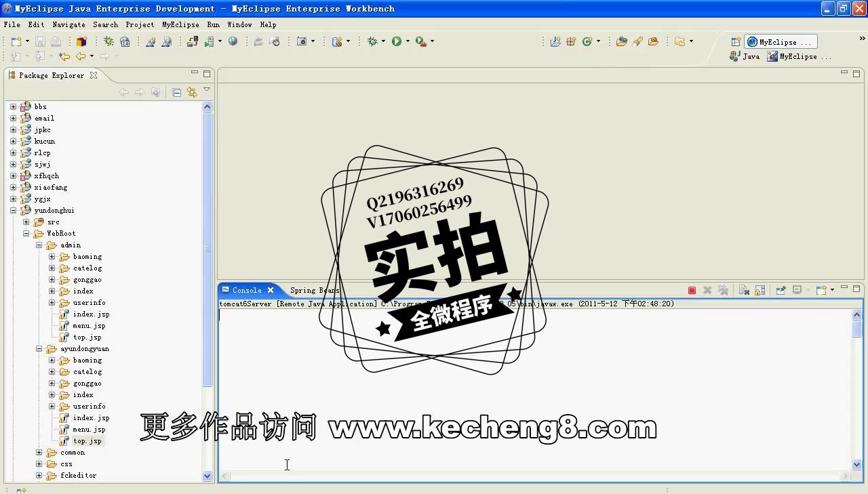Open the Open Console dropdown arrow

(x=832, y=290)
